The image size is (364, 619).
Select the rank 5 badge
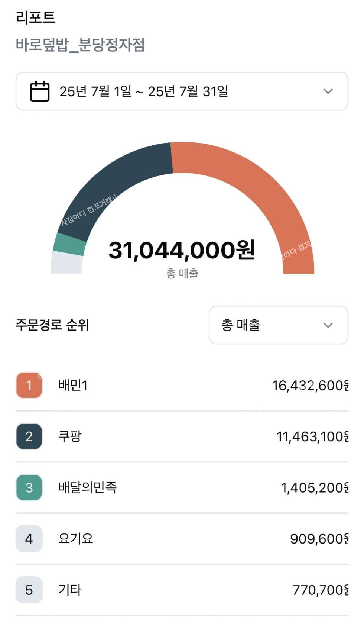pyautogui.click(x=29, y=590)
